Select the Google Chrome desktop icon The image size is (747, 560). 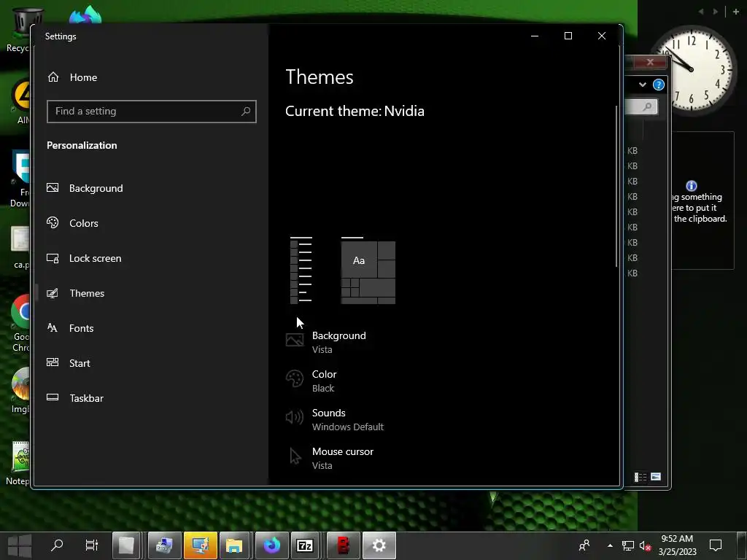[20, 324]
